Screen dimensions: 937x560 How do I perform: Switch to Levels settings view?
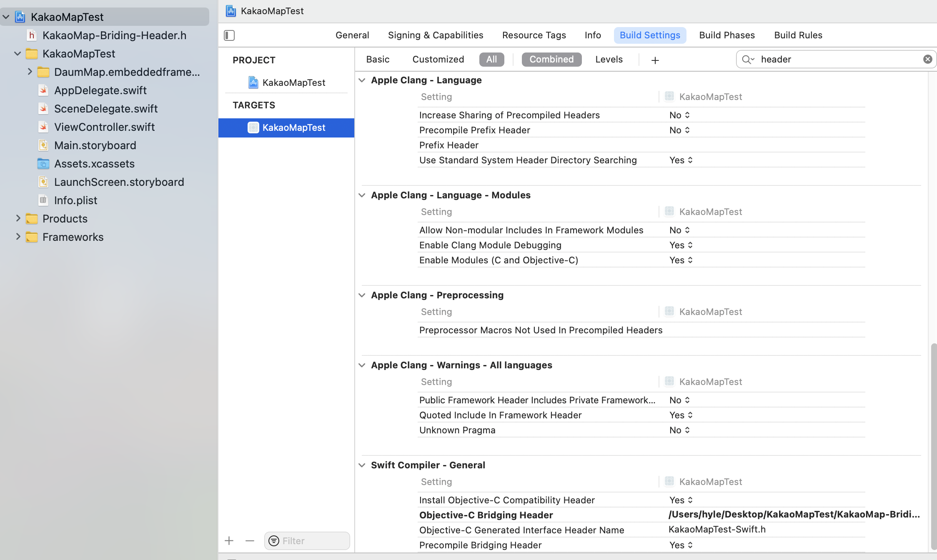(x=609, y=60)
